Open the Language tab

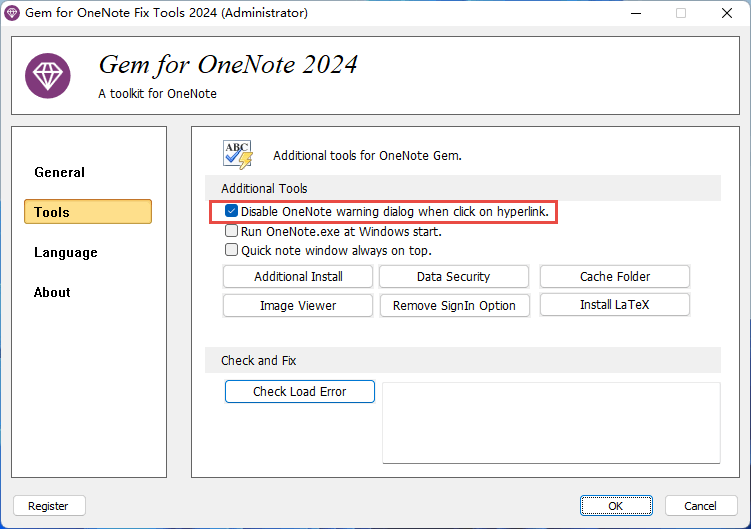pos(66,252)
